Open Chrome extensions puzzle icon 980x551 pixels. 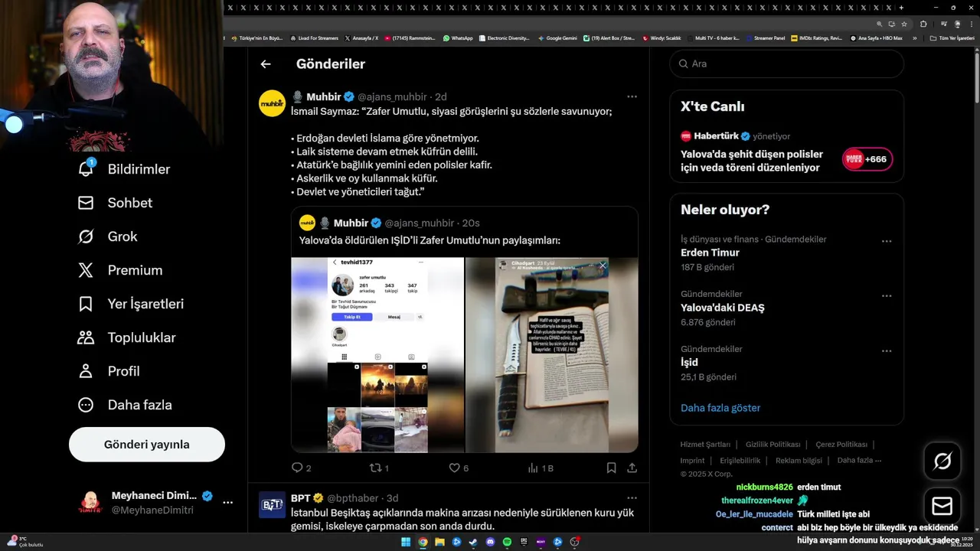[923, 24]
